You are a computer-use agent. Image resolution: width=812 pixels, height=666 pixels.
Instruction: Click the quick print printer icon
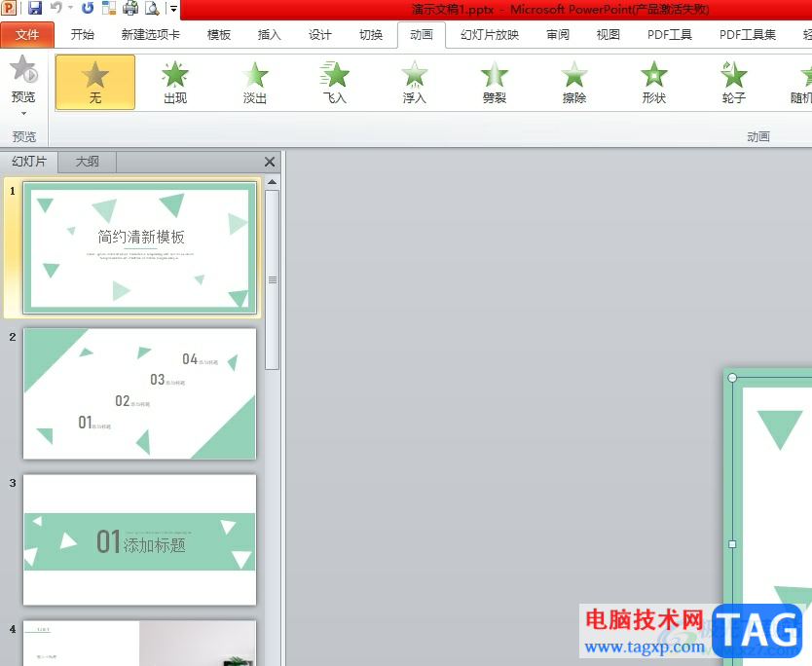click(130, 8)
